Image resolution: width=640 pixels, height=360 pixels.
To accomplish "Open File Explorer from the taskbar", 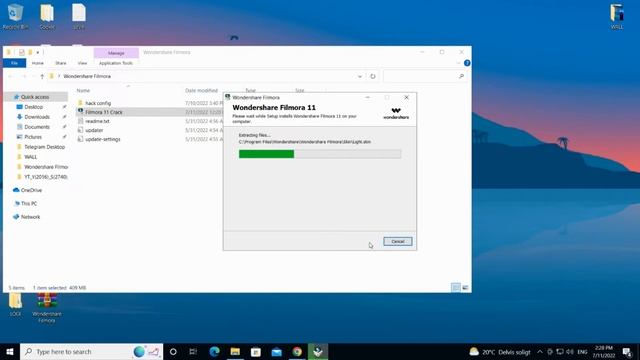I will tap(235, 352).
